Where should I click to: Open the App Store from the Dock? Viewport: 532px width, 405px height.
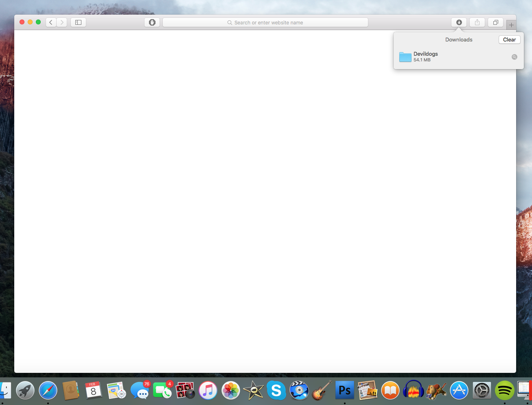[459, 391]
